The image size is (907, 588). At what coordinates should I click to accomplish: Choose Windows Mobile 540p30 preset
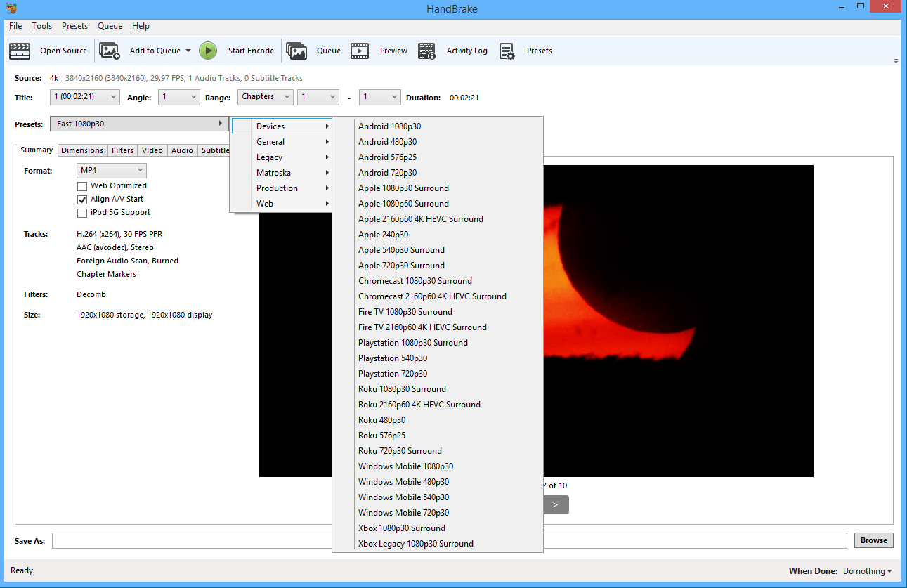point(437,497)
